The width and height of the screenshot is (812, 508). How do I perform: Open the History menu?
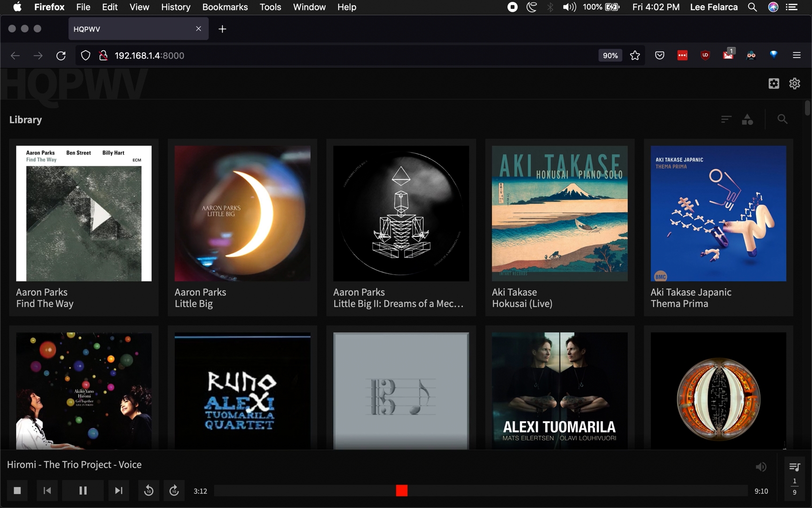[x=176, y=7]
